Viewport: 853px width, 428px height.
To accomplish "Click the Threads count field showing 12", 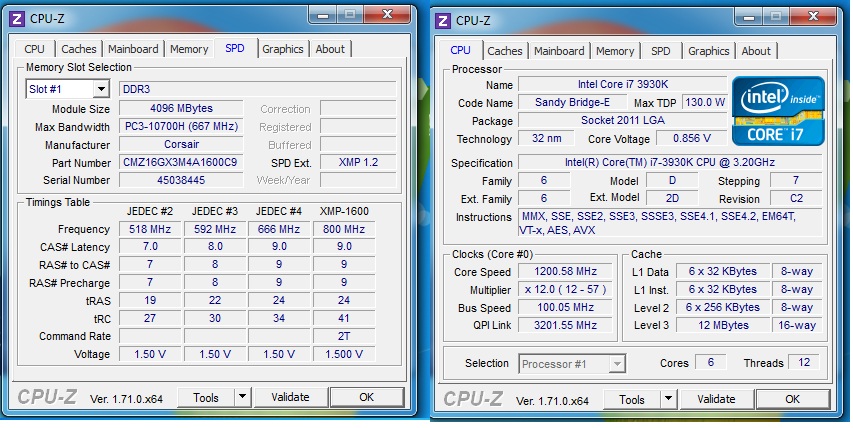I will [x=804, y=362].
